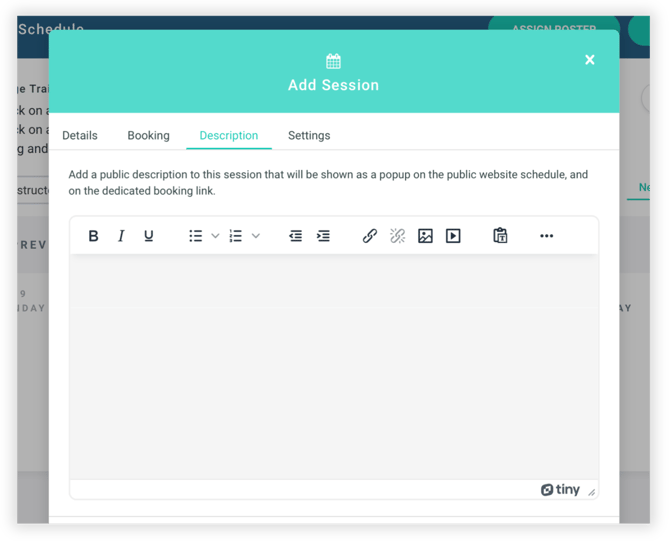Increase indent of text
The image size is (670, 541).
pyautogui.click(x=323, y=236)
